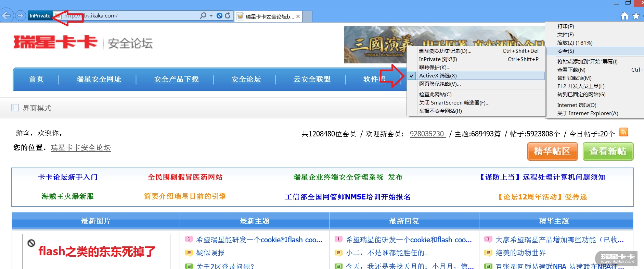Open a new blank tab
644x269 pixels.
click(x=307, y=16)
